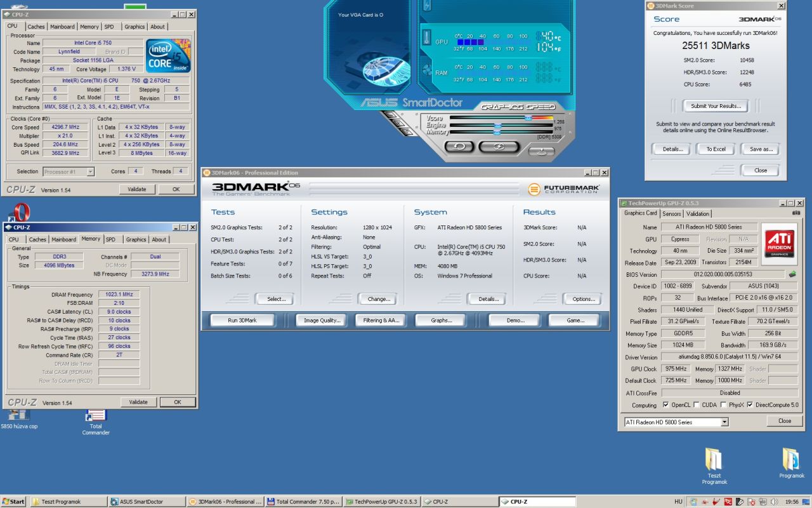Switch to Sensors tab in GPU-Z
The height and width of the screenshot is (508, 812).
pos(672,213)
